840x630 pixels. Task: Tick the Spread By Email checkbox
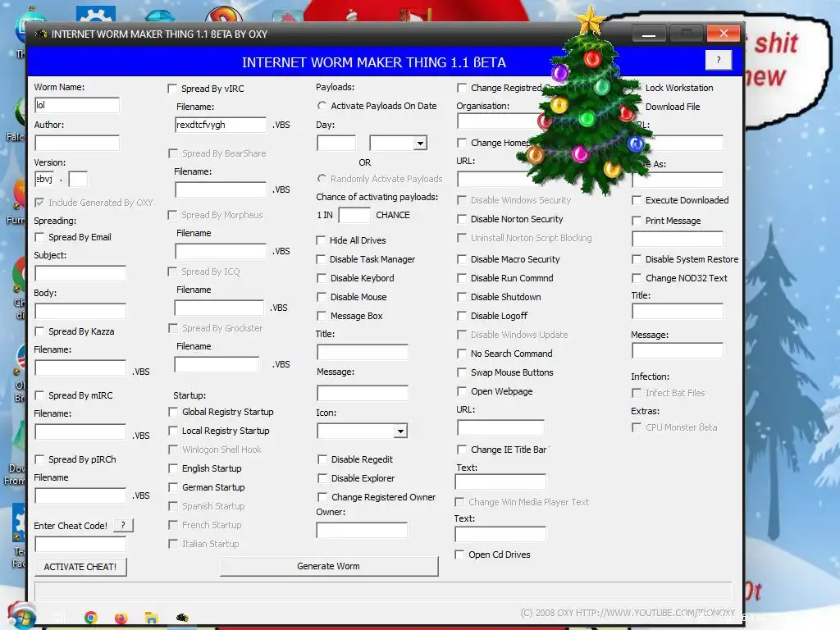39,237
